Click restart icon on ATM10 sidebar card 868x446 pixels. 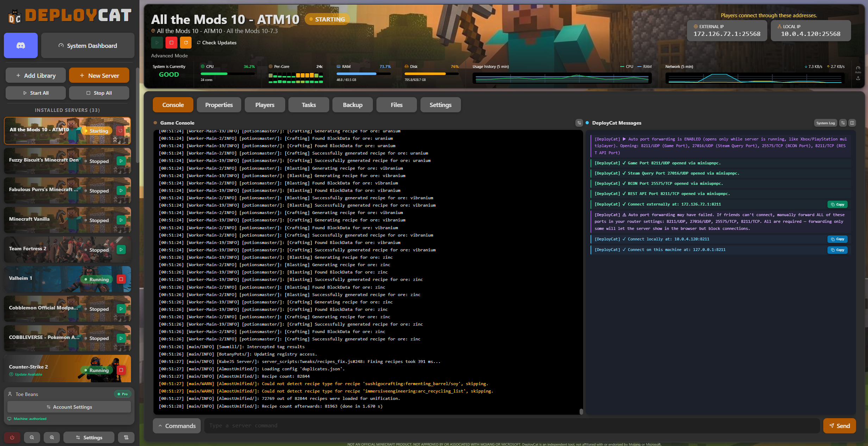click(120, 131)
